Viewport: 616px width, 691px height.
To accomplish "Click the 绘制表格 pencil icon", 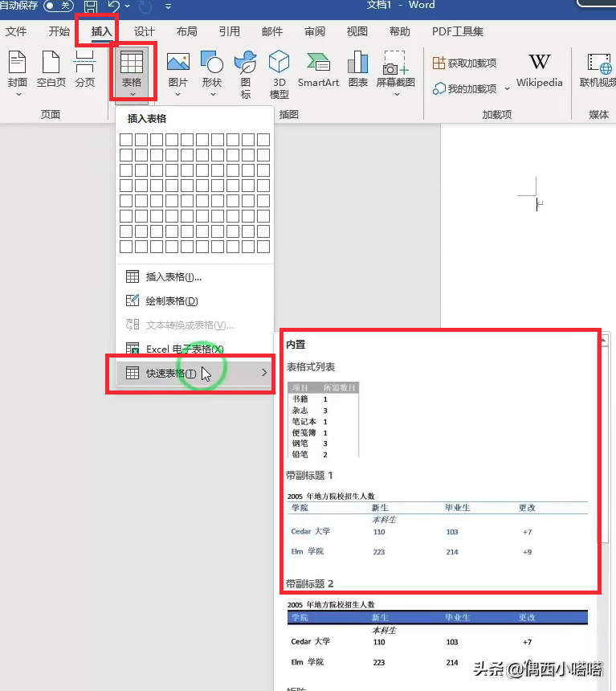I will tap(133, 301).
